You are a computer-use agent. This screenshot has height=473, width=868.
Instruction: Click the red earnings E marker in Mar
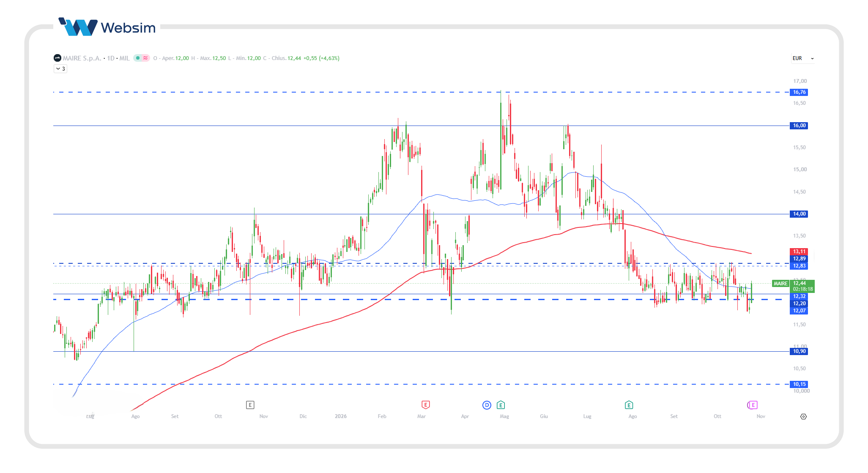[x=425, y=405]
